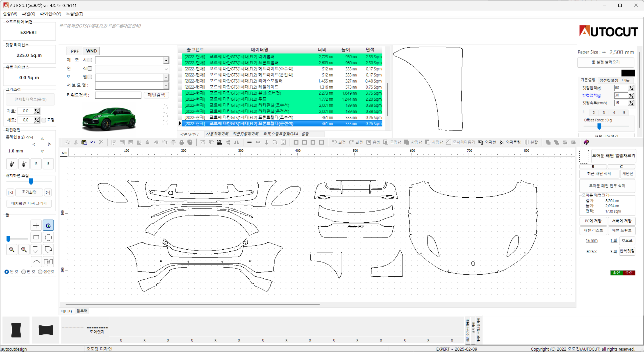The image size is (644, 352).
Task: Open the 도움말(Z) menu
Action: point(75,14)
